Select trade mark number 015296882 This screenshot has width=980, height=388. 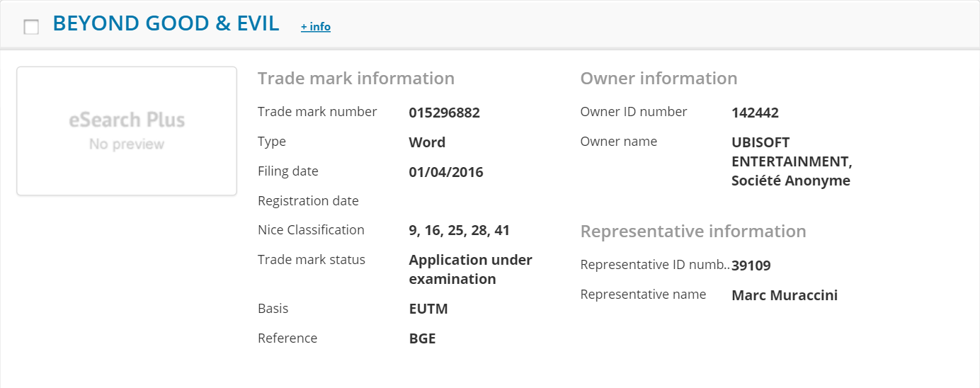[x=444, y=113]
